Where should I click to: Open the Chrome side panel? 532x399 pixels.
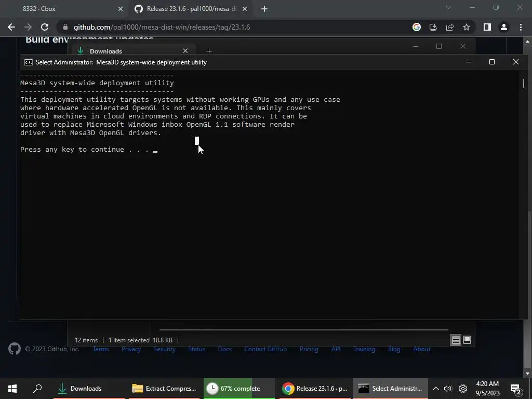coord(487,27)
